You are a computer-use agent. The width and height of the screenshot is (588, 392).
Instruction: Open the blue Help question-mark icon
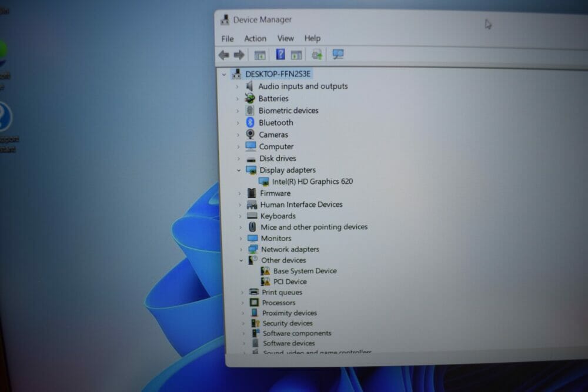[280, 54]
